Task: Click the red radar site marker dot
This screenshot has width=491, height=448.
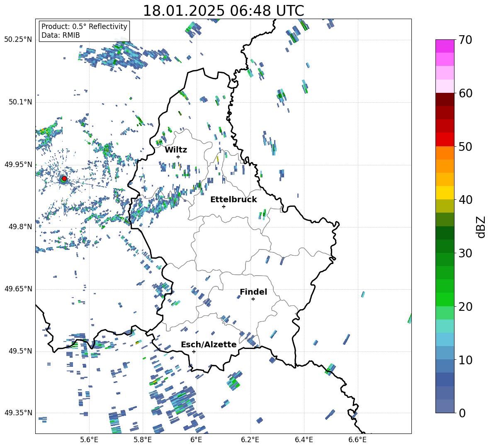Action: tap(64, 179)
